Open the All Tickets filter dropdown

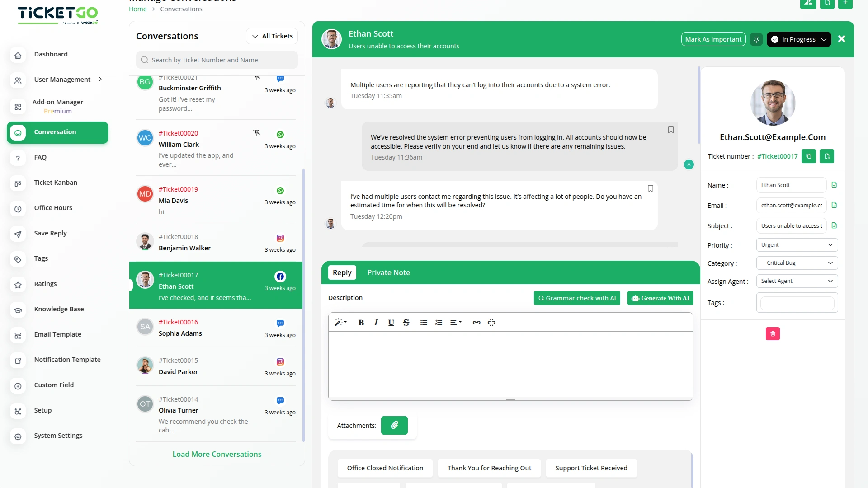pos(272,36)
